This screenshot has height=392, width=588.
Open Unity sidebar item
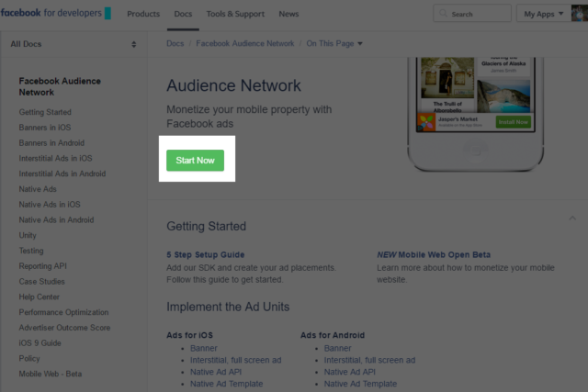pos(28,235)
